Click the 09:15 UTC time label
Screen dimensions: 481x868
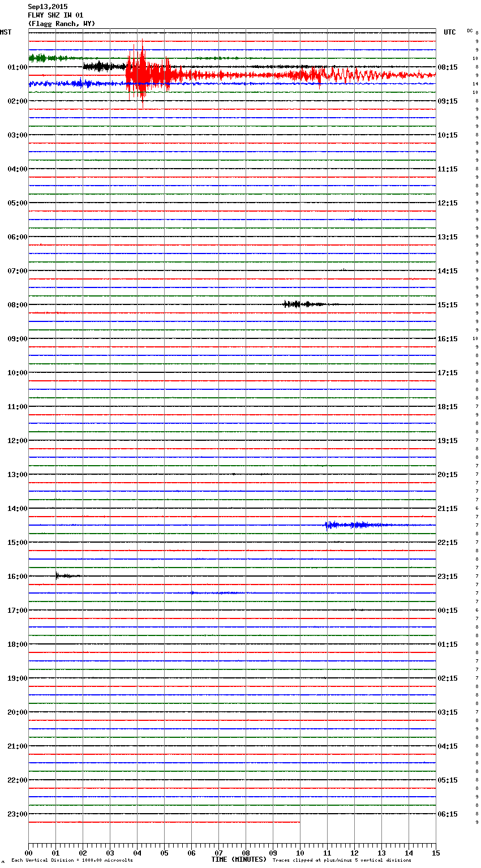click(448, 101)
